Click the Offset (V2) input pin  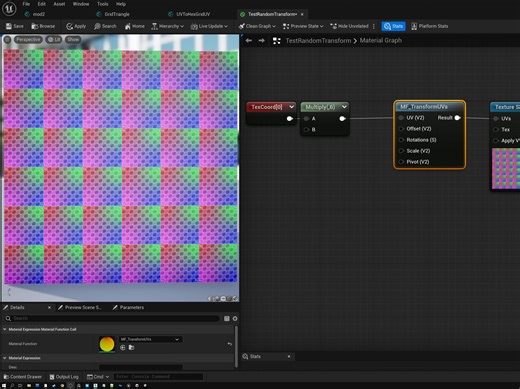point(401,129)
